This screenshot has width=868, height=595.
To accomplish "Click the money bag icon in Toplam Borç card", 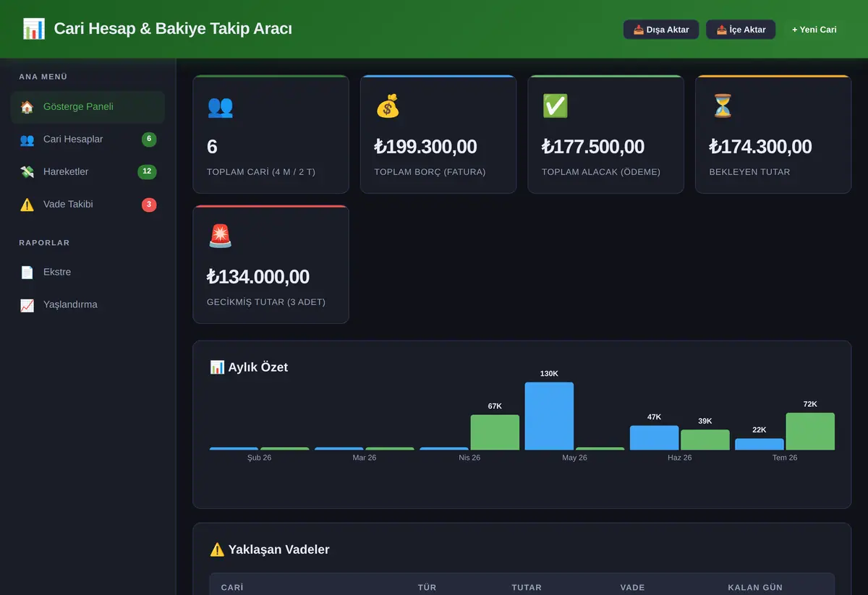I will coord(388,106).
